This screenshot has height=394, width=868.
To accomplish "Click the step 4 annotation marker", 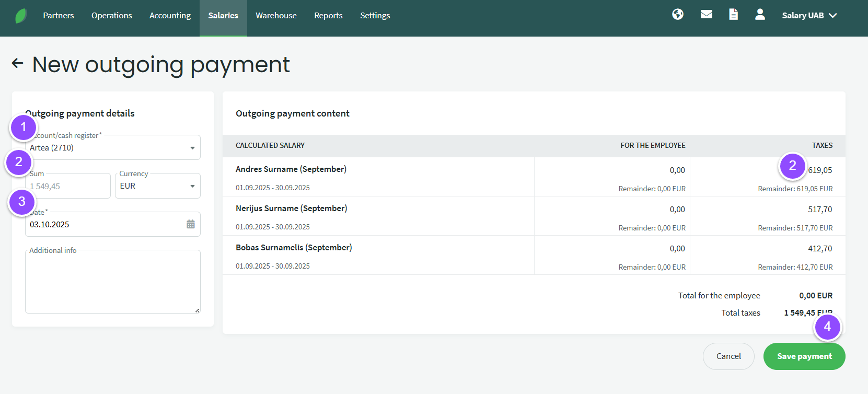I will 827,327.
